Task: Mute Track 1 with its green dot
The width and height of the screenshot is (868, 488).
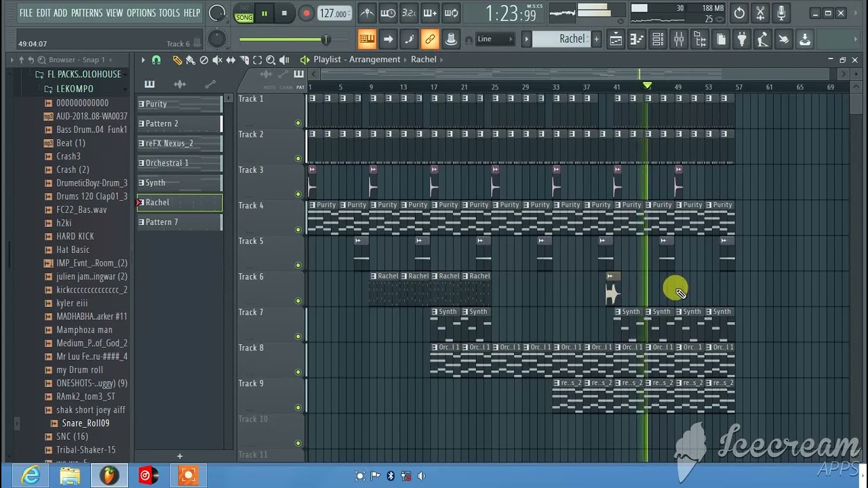Action: coord(298,123)
